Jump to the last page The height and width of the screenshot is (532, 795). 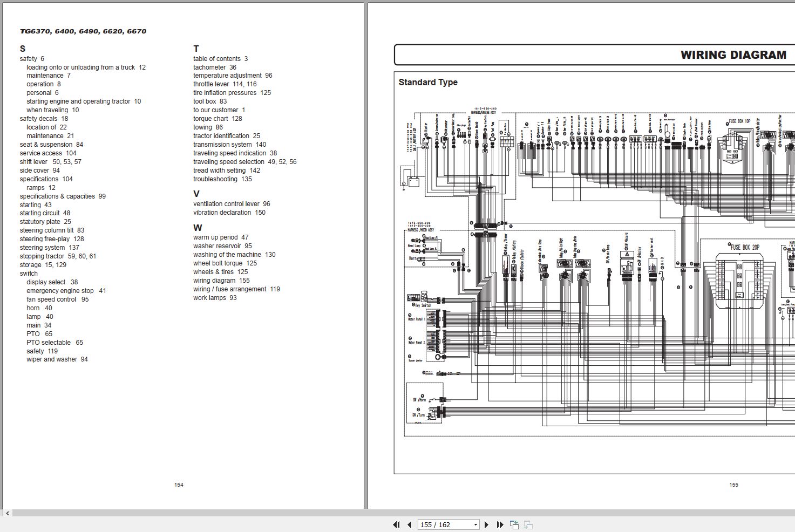click(500, 524)
